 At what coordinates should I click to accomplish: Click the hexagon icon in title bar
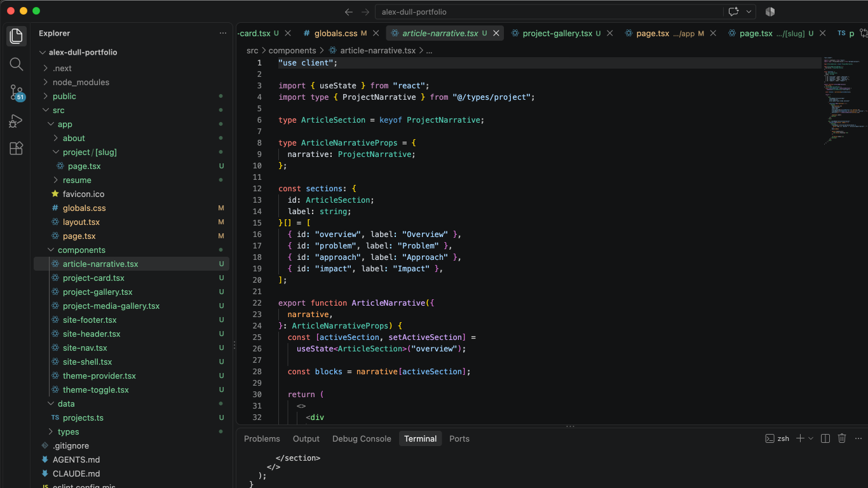[x=770, y=11]
